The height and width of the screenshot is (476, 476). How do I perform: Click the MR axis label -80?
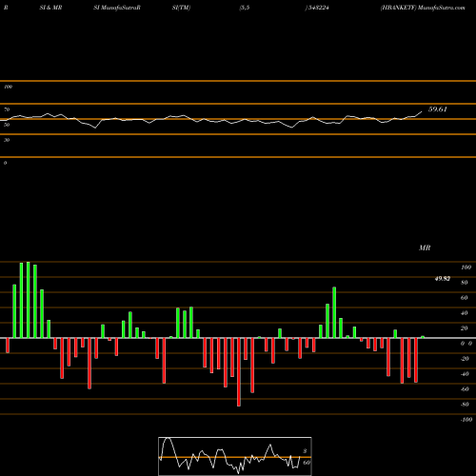[465, 405]
